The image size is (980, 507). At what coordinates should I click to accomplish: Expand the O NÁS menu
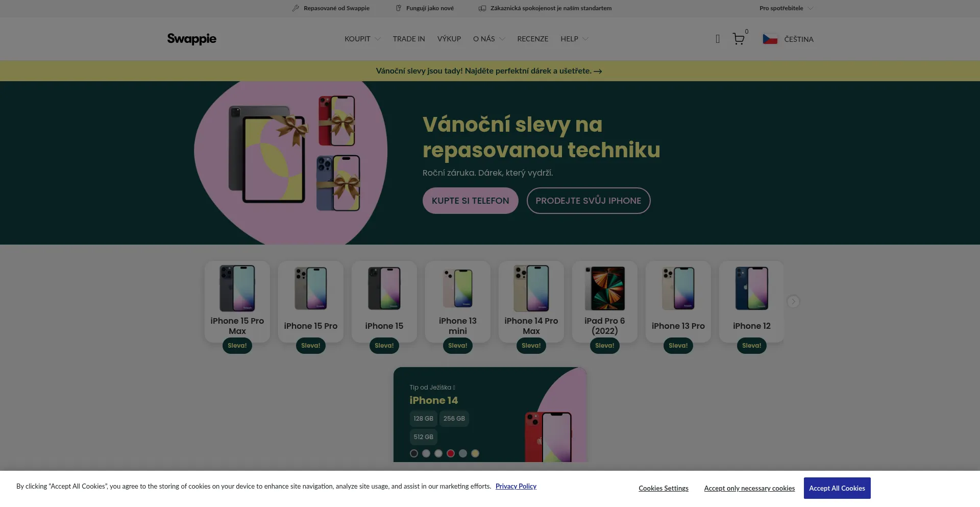(x=488, y=39)
